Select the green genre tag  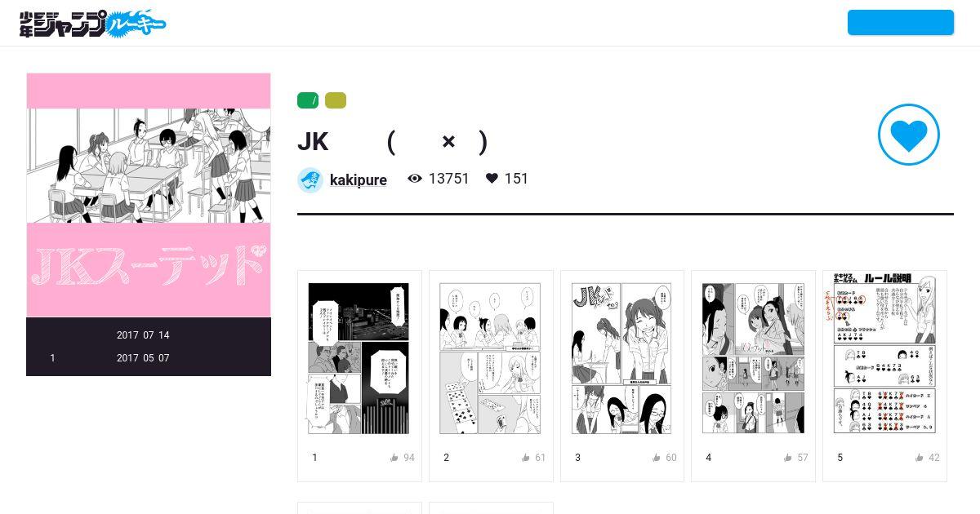coord(308,100)
